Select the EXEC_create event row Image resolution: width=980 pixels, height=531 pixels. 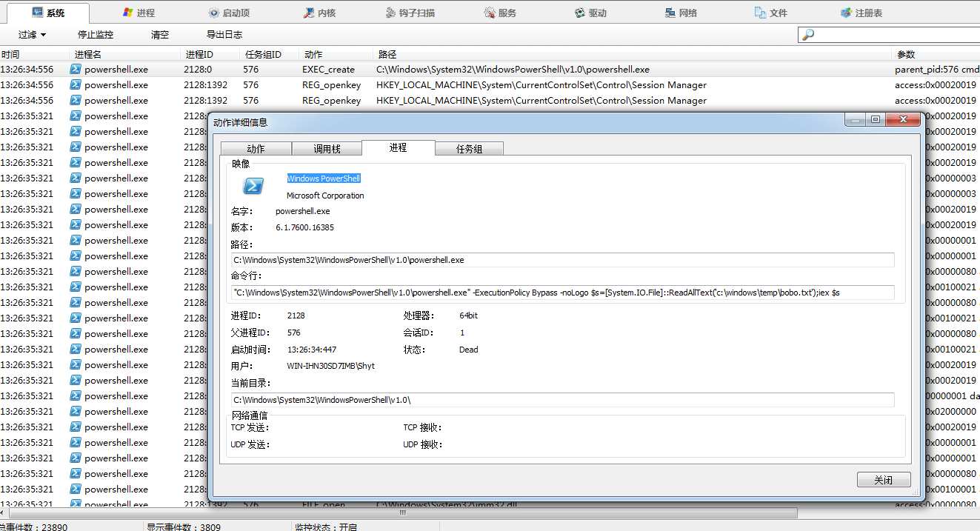tap(490, 70)
